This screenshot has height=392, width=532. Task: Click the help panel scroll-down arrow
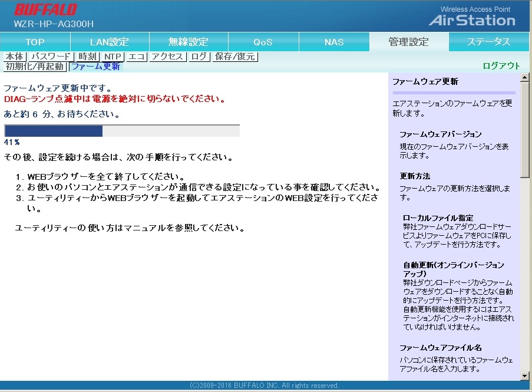point(524,375)
